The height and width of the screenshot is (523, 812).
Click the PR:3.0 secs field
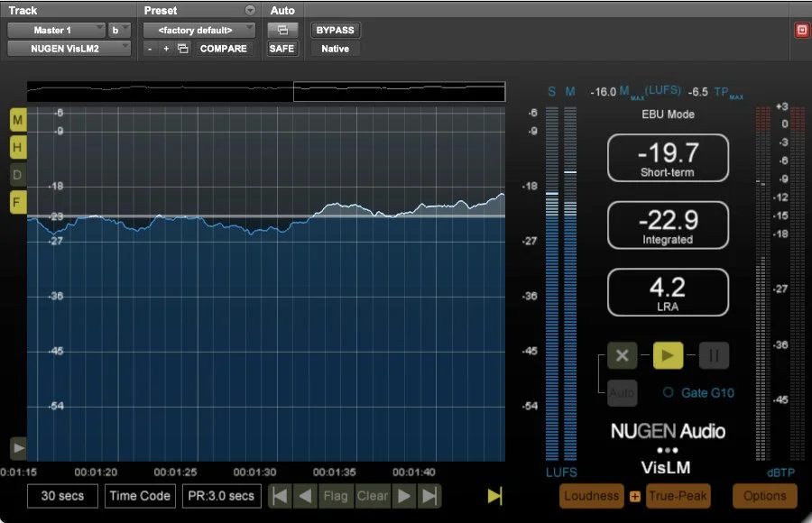(221, 496)
